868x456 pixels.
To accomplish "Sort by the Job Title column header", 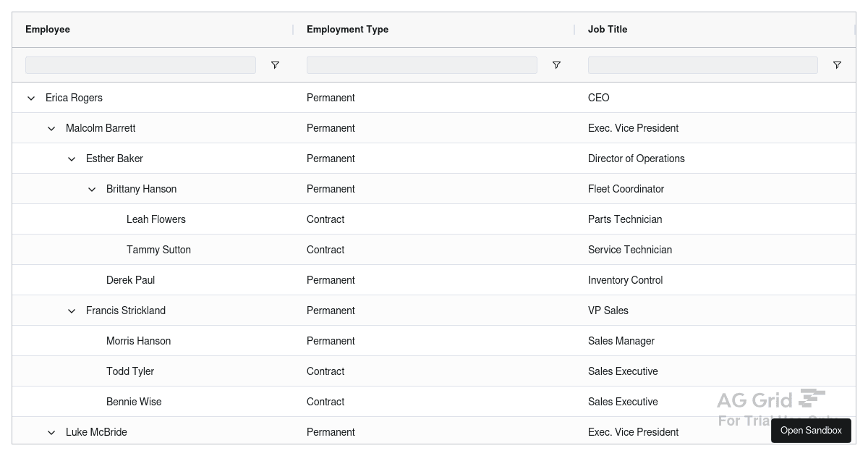I will coord(608,29).
